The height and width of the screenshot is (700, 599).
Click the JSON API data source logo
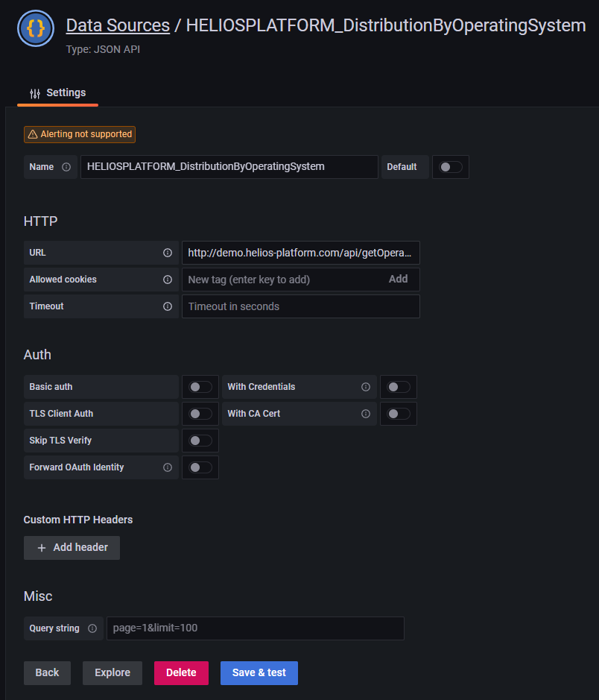coord(36,28)
